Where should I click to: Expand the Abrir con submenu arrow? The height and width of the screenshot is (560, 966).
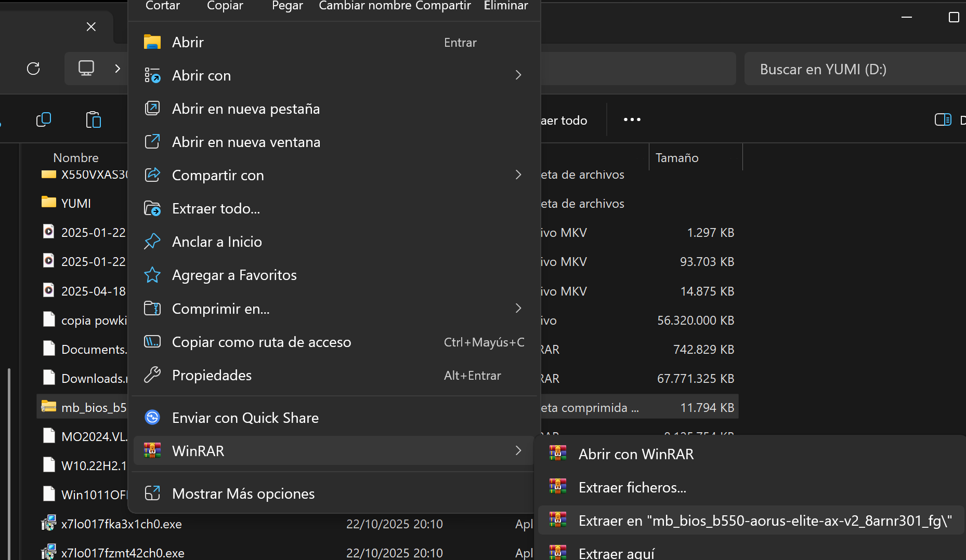pyautogui.click(x=518, y=75)
